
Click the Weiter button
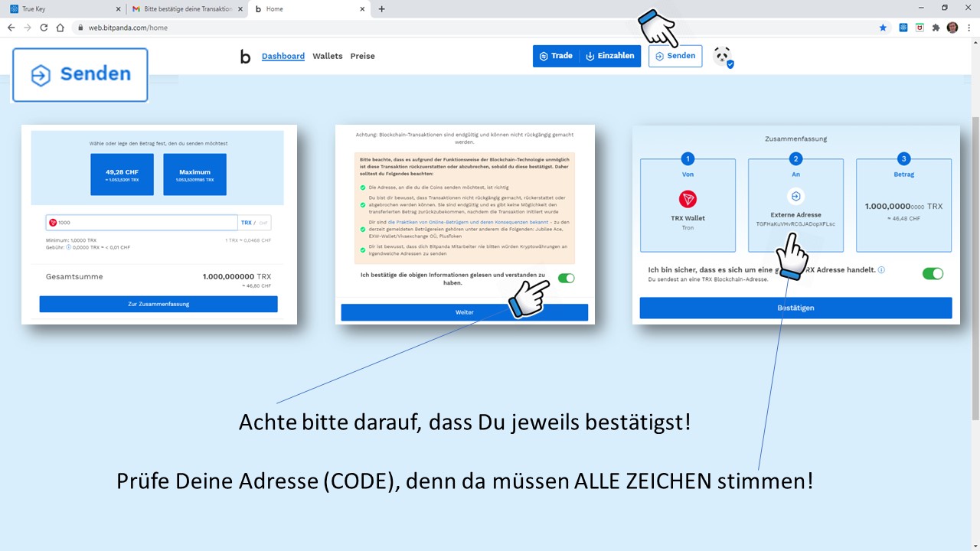(x=465, y=312)
